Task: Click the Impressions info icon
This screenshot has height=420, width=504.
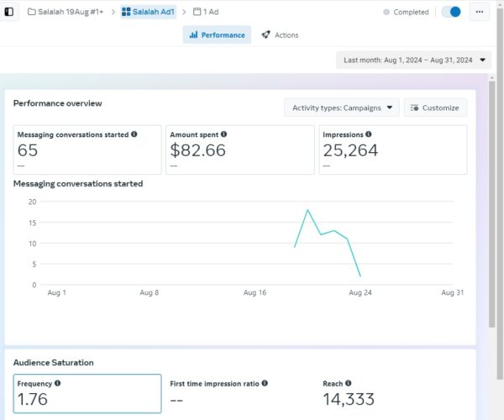Action: coord(368,134)
